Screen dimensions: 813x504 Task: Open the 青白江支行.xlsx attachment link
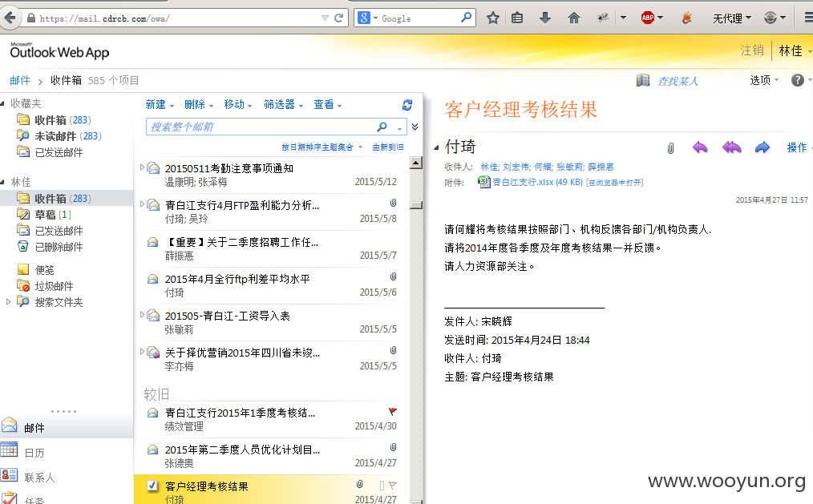pos(537,183)
